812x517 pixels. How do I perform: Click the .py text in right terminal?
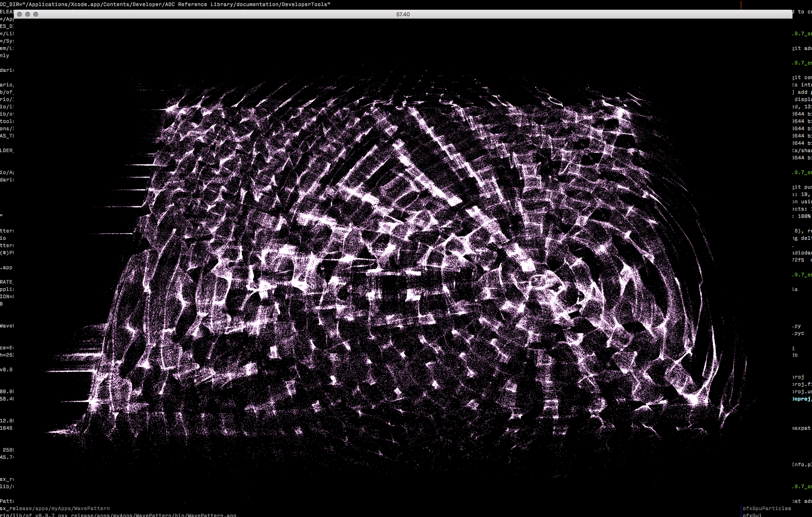coord(797,326)
